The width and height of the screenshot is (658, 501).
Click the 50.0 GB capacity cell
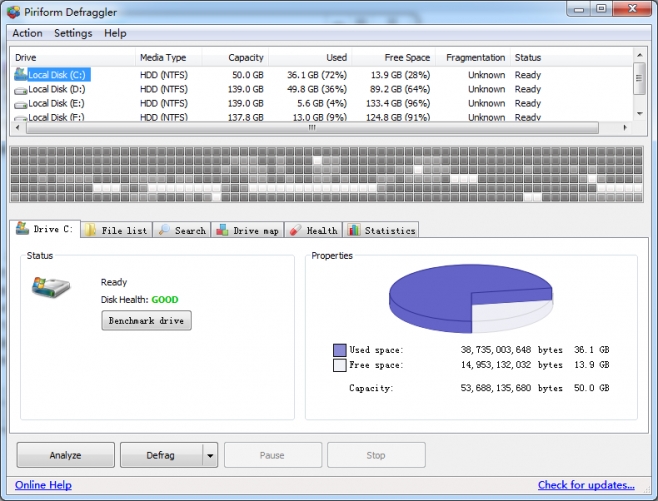[x=248, y=75]
